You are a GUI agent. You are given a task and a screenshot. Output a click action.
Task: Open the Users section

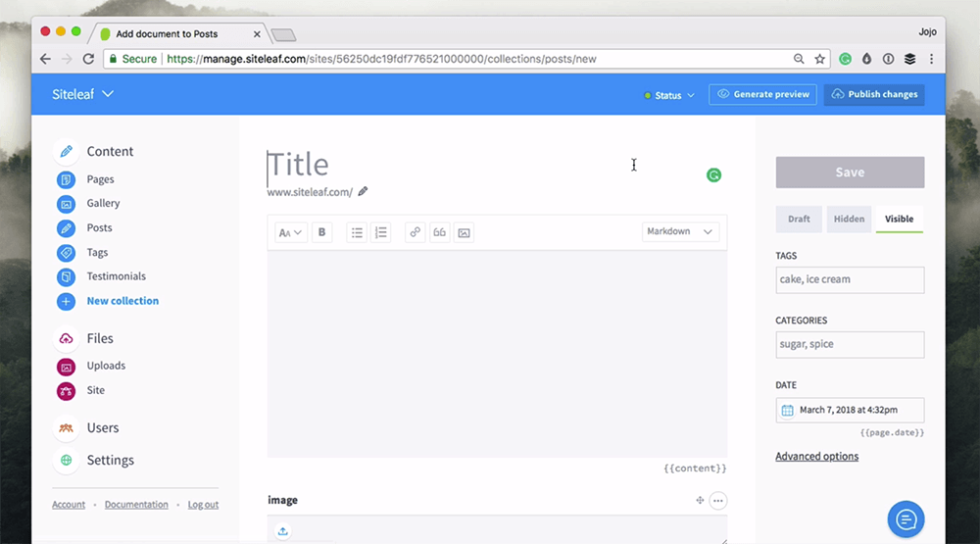[103, 427]
